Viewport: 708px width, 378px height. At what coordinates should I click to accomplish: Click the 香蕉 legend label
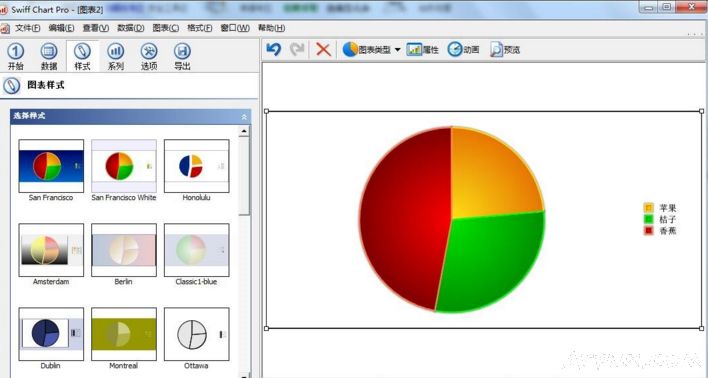tap(667, 231)
